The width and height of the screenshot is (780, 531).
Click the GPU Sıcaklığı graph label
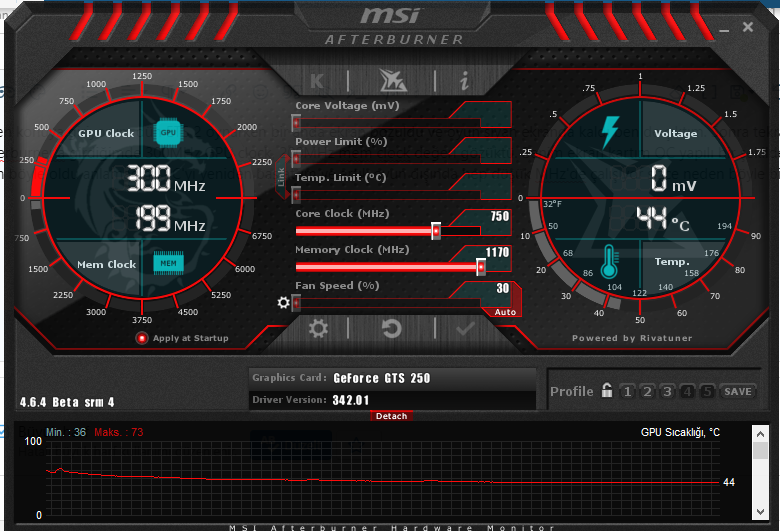[680, 432]
